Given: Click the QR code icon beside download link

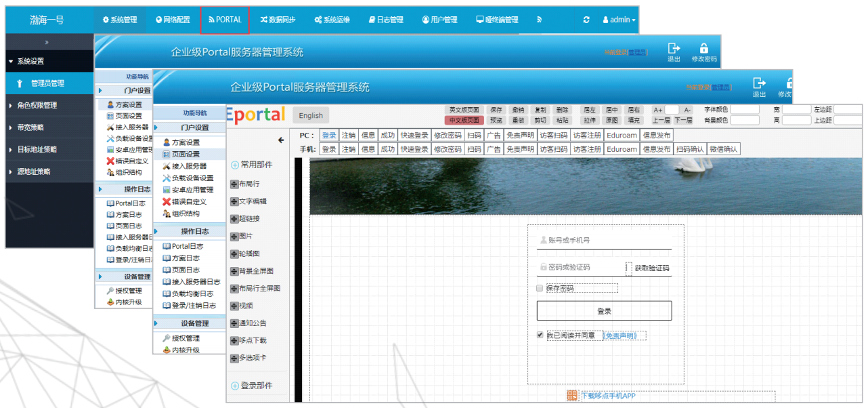Looking at the screenshot, I should point(572,395).
